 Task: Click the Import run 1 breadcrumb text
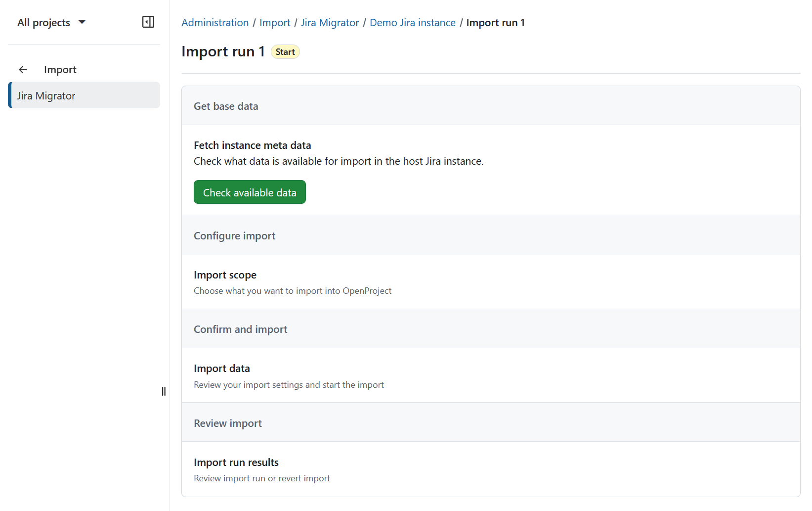(x=496, y=23)
